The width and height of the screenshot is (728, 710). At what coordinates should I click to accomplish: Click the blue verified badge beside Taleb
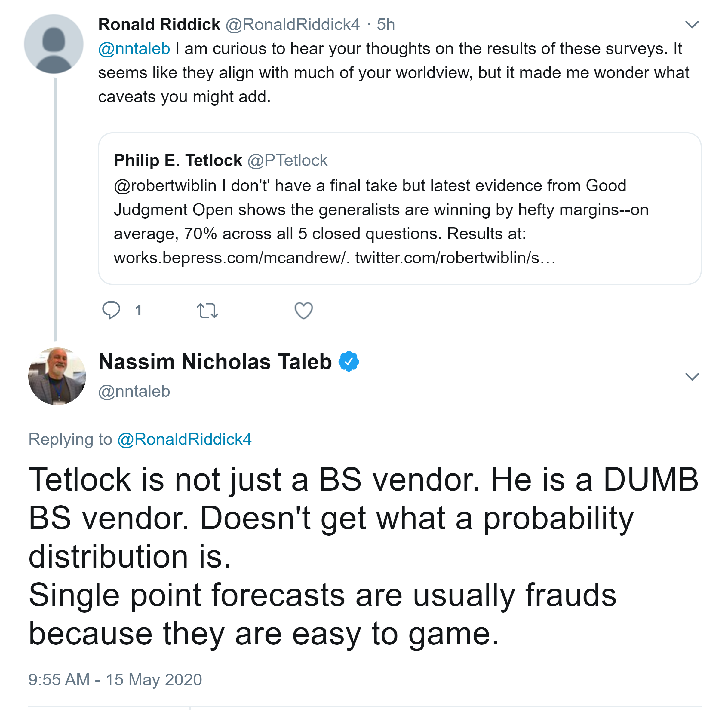click(349, 361)
